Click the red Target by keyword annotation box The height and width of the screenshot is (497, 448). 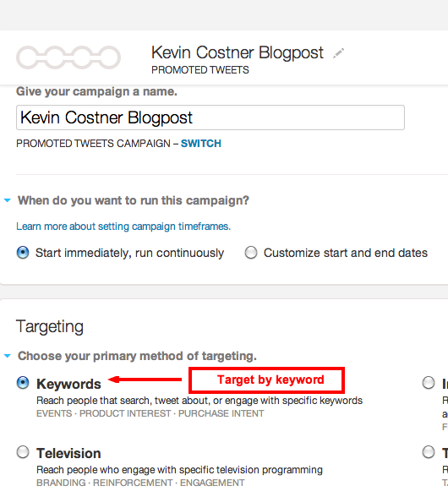tap(266, 380)
